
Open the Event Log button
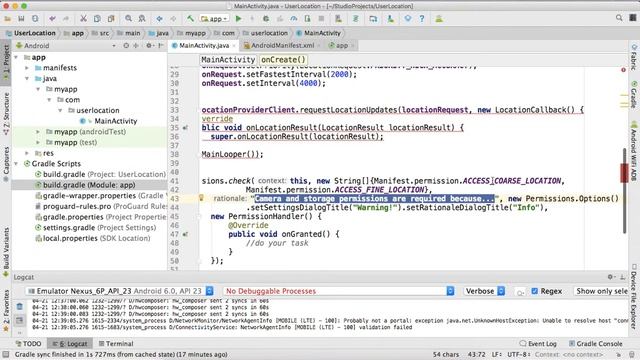pyautogui.click(x=538, y=344)
